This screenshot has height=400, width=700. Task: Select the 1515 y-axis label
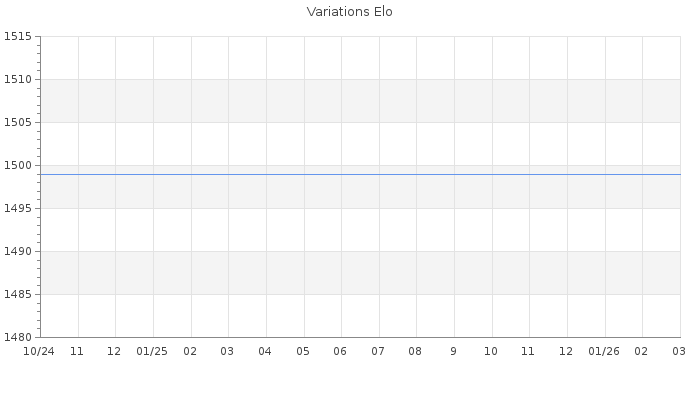click(18, 37)
